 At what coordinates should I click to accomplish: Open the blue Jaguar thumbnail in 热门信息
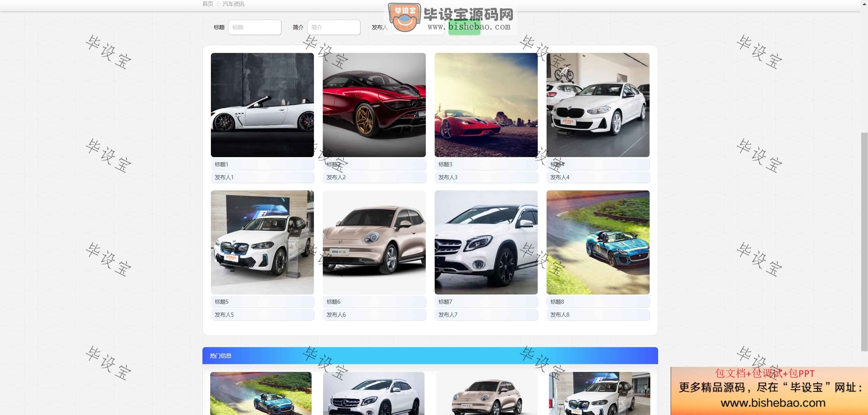(x=261, y=393)
